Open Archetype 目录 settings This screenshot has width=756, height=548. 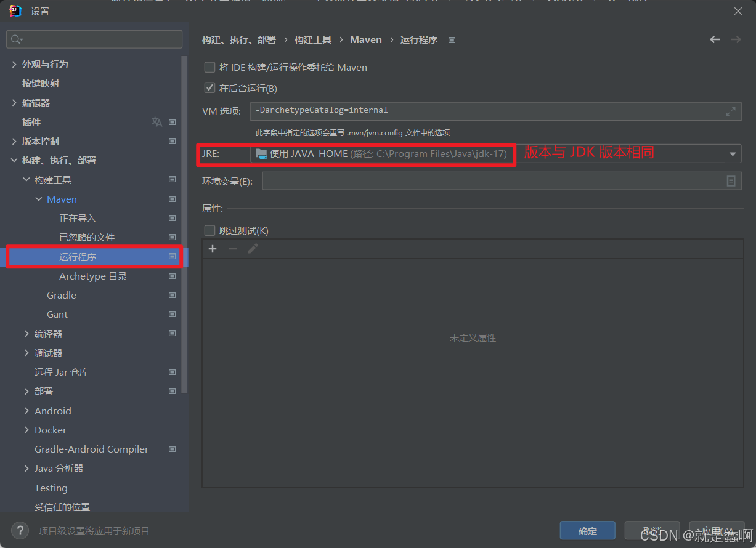[94, 276]
